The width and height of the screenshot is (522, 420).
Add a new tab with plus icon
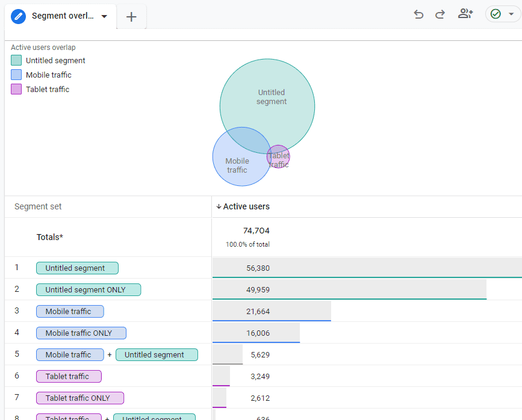(131, 17)
